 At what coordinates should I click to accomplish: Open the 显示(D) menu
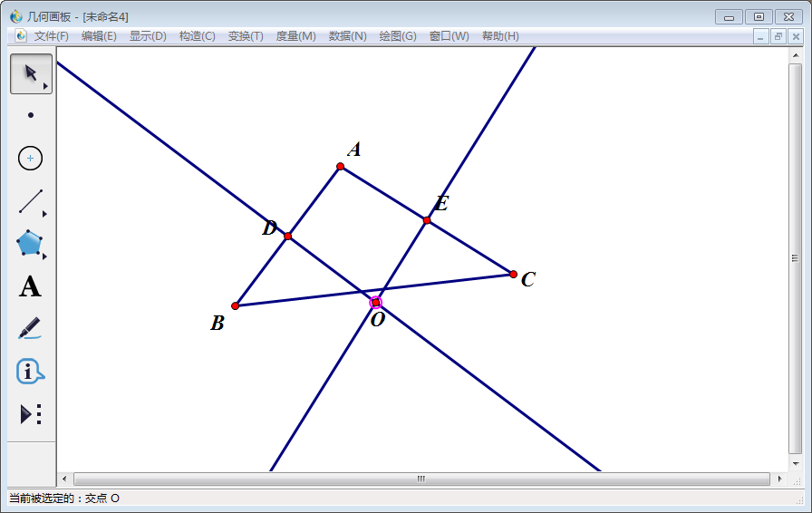click(x=148, y=36)
